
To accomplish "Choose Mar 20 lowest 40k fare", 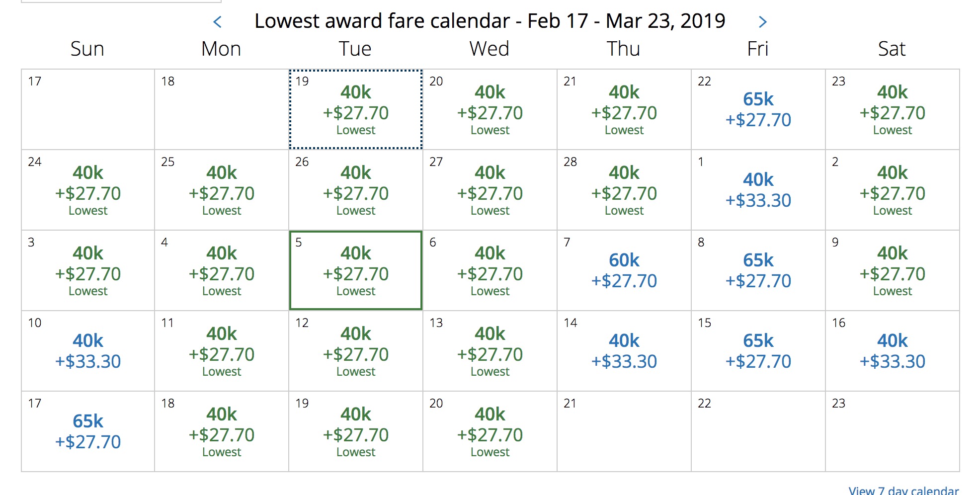I will (x=490, y=432).
